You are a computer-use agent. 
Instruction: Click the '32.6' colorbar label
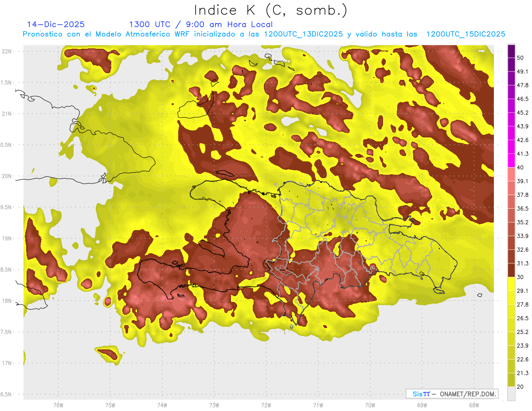click(523, 250)
